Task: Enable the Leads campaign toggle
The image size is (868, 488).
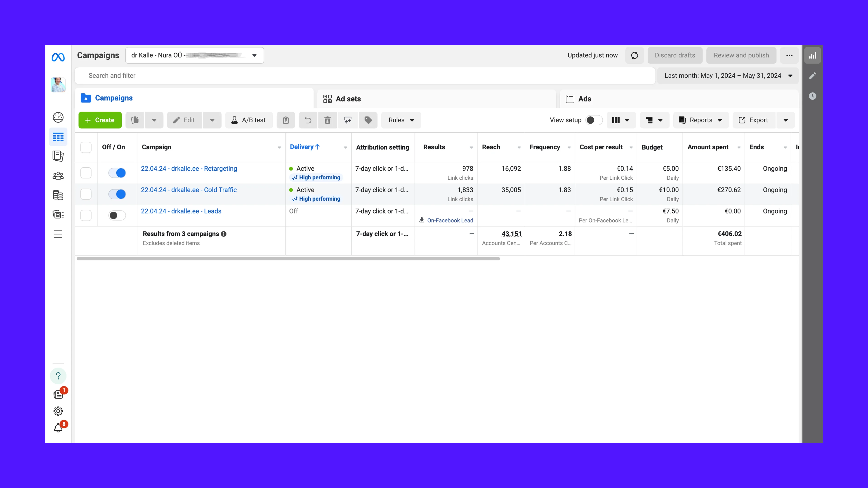Action: (x=117, y=216)
